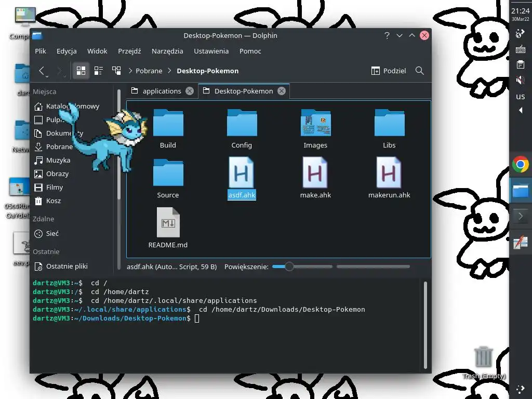
Task: Open the Edycja menu
Action: point(66,51)
